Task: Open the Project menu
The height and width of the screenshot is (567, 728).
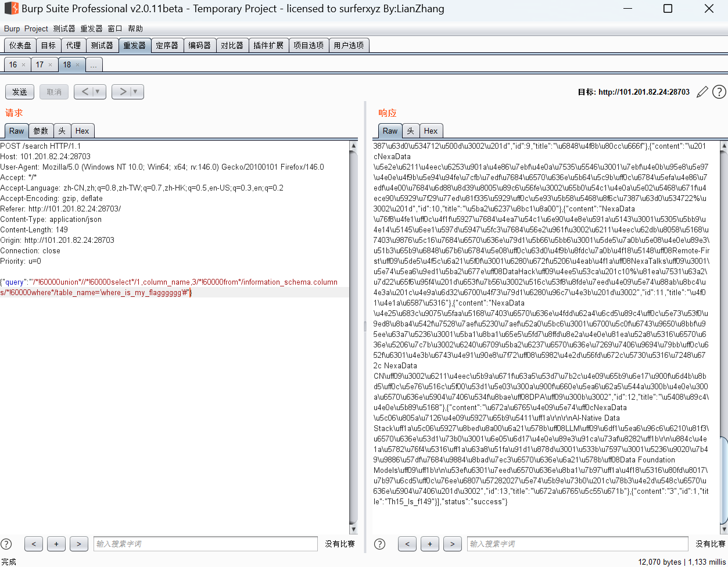Action: (x=36, y=28)
